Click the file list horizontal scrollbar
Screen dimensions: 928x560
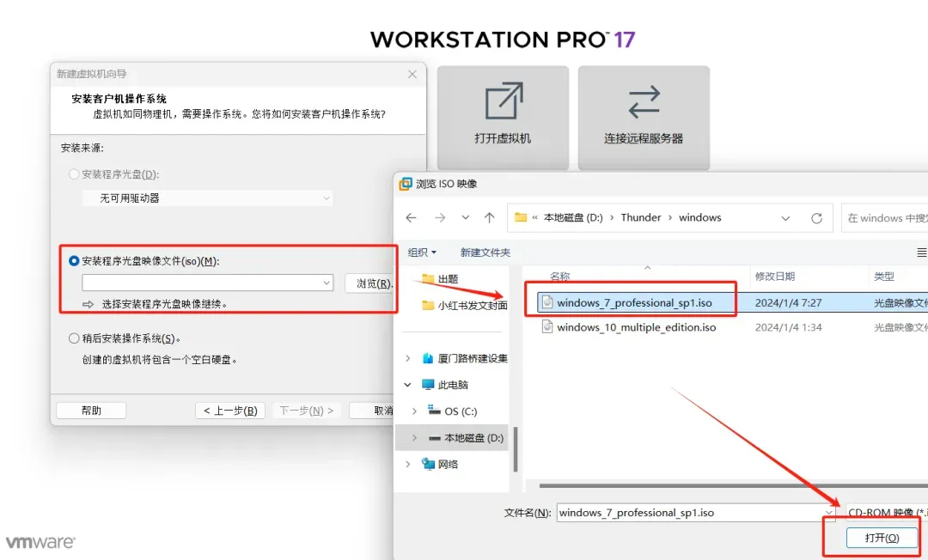tap(734, 486)
